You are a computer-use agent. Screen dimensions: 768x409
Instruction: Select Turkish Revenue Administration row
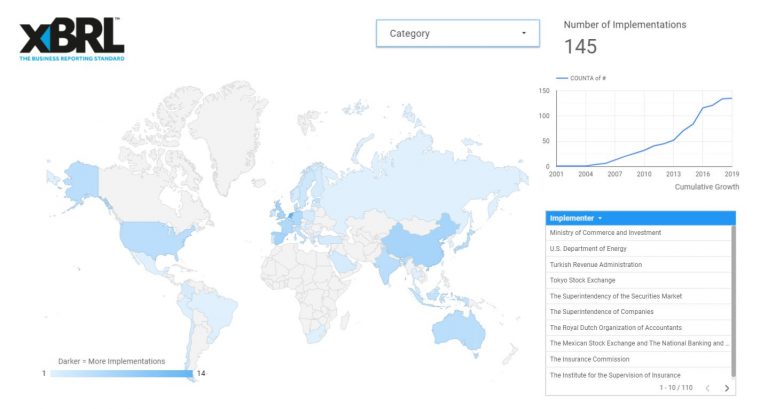639,265
